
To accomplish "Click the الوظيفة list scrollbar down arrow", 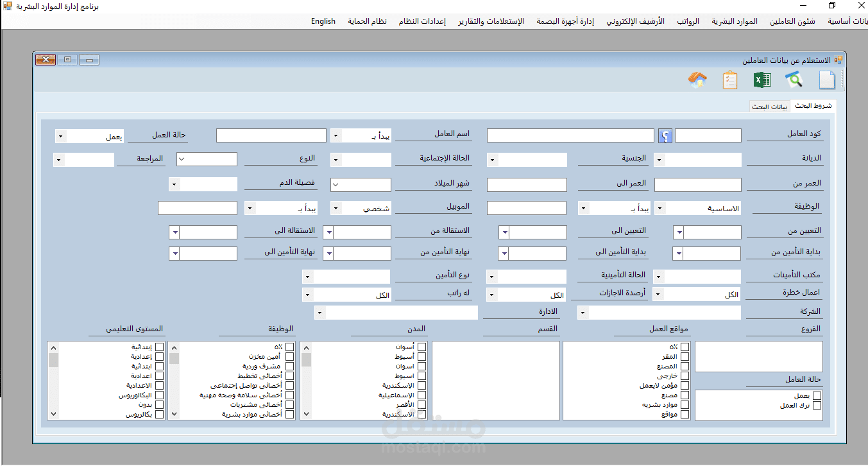I will click(x=174, y=414).
